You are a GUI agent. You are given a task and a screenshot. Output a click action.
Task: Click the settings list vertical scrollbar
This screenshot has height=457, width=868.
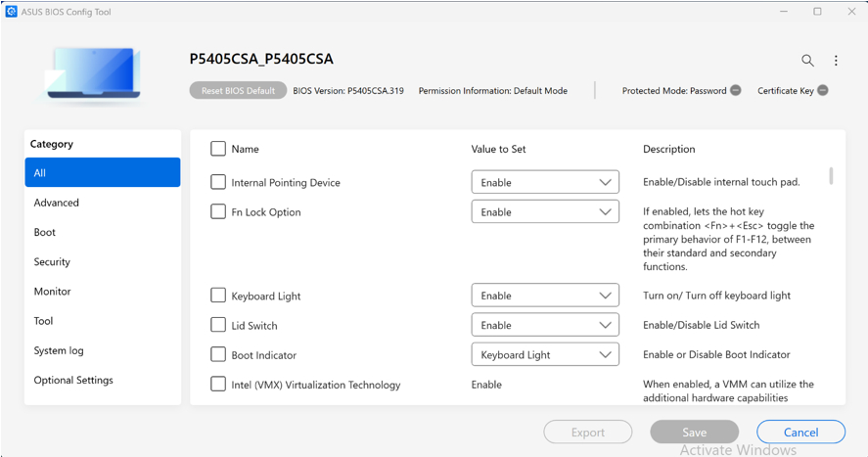(x=831, y=176)
